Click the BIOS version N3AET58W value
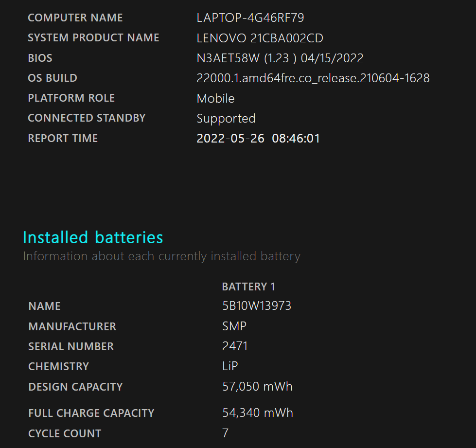Screen dimensions: 476x448 point(280,58)
